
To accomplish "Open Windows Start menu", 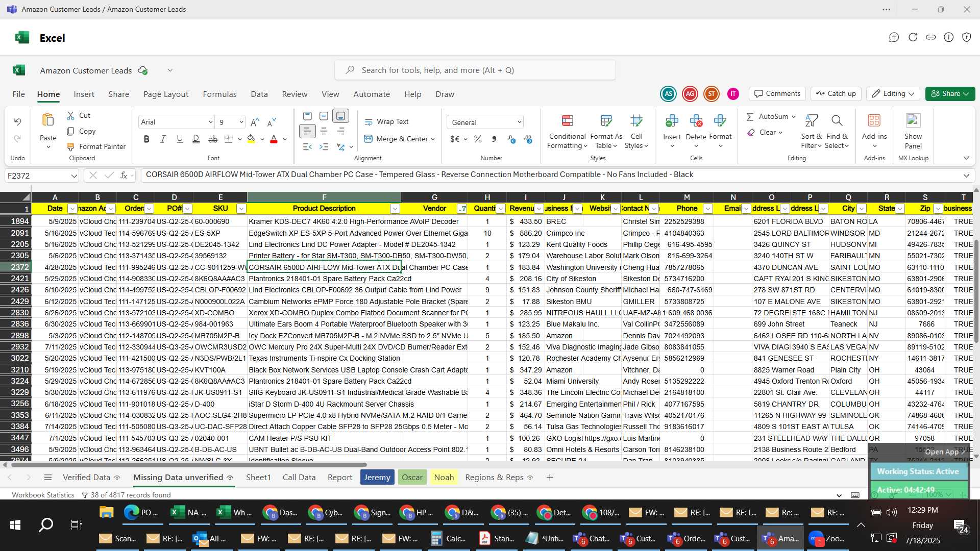I will click(x=15, y=525).
